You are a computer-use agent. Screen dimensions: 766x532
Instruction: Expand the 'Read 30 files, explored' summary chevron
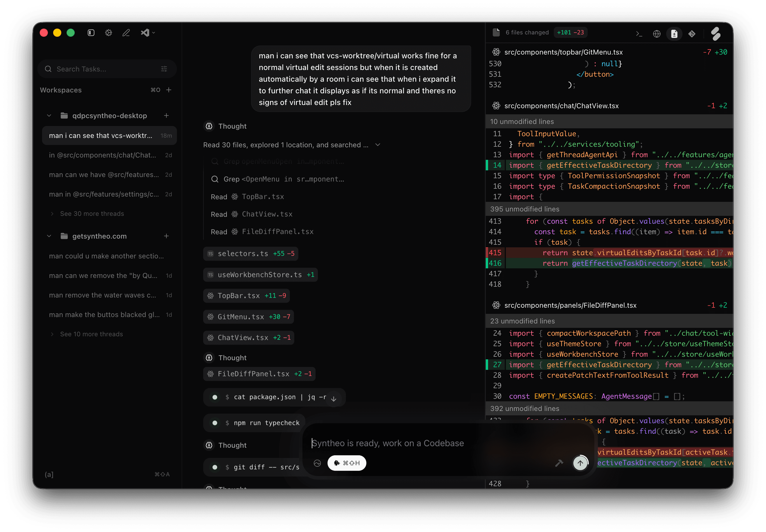378,145
